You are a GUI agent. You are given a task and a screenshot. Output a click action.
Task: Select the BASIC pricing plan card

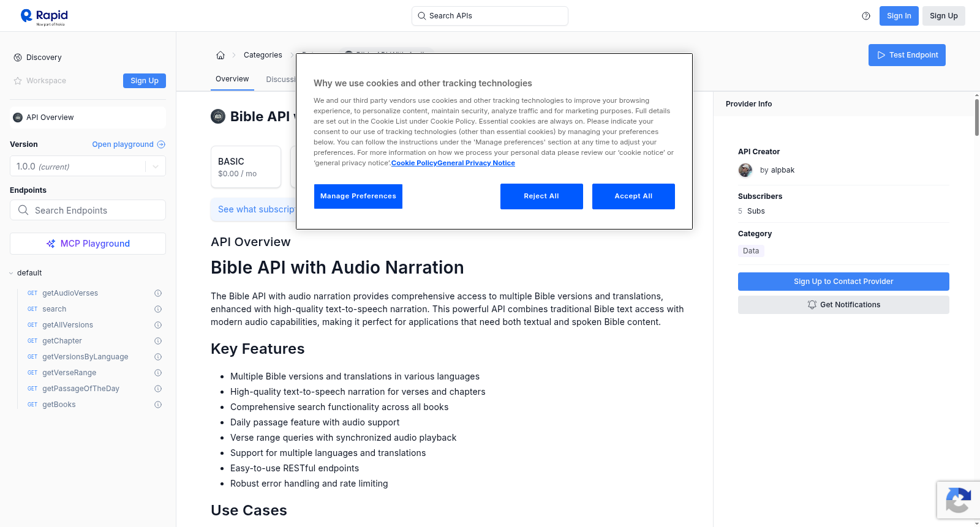pos(246,166)
